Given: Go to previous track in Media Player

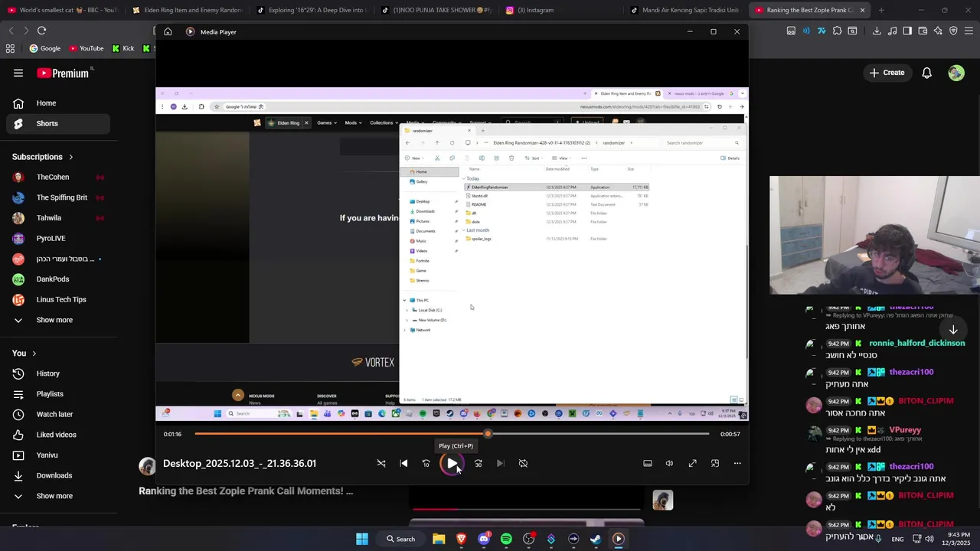Looking at the screenshot, I should [x=403, y=463].
